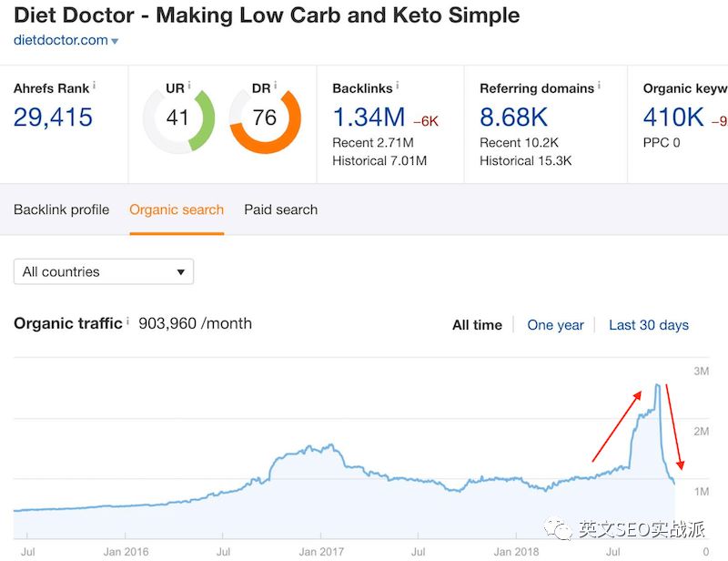Click the info icon beside Backlinks
728x561 pixels.
(x=398, y=85)
